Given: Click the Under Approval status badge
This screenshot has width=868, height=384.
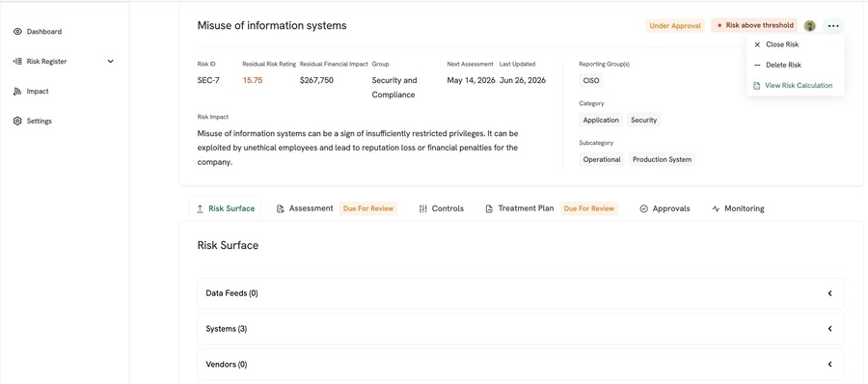Looking at the screenshot, I should (x=675, y=25).
